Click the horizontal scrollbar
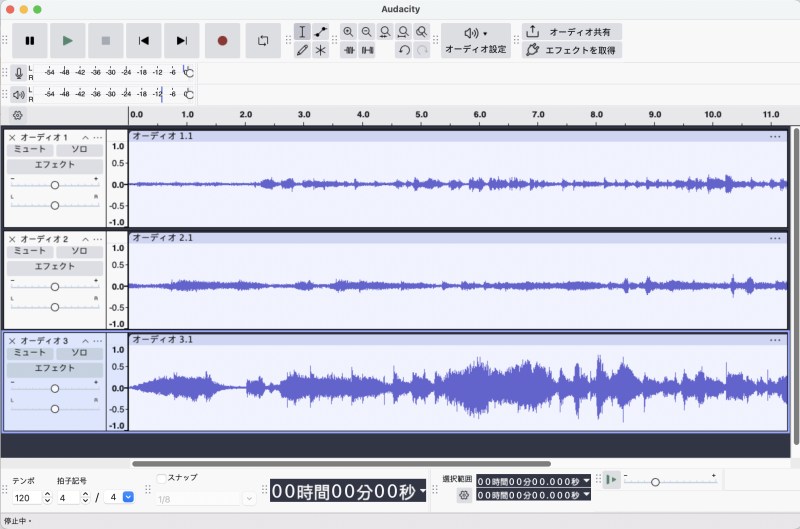This screenshot has height=529, width=800. pos(341,464)
